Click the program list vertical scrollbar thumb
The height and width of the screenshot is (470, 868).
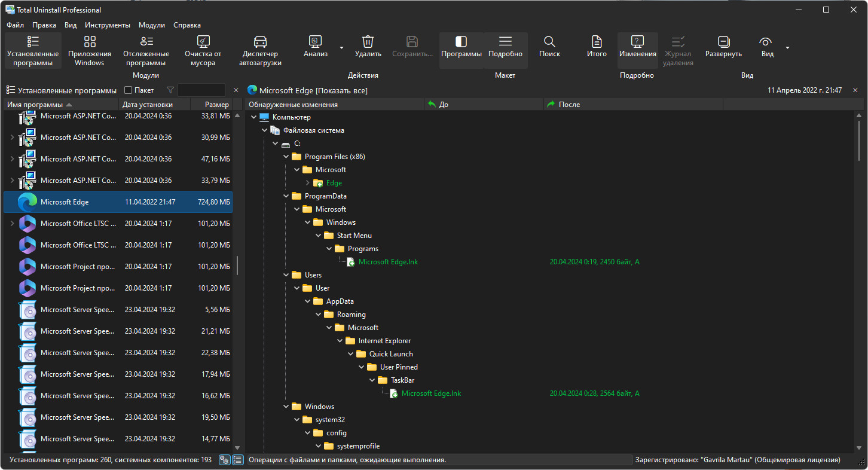coord(237,265)
